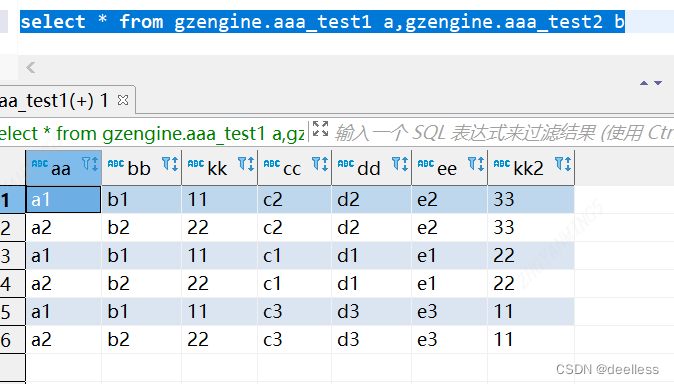Click the ABC type icon in aa header
The width and height of the screenshot is (674, 384).
40,163
